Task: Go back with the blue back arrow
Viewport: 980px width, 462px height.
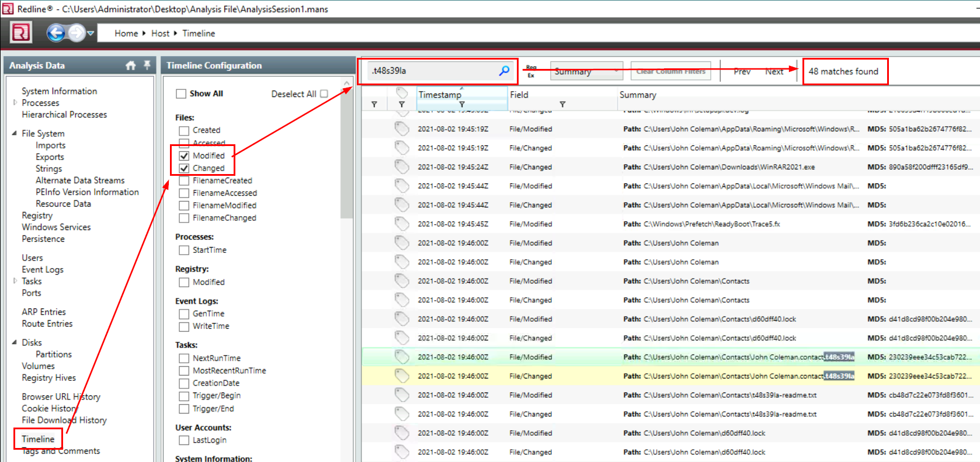Action: coord(56,33)
